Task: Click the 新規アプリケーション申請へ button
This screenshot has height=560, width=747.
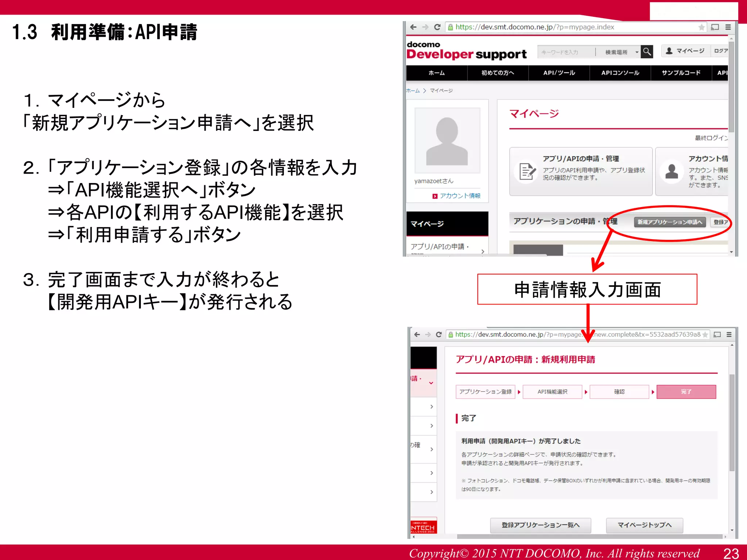Action: coord(670,222)
